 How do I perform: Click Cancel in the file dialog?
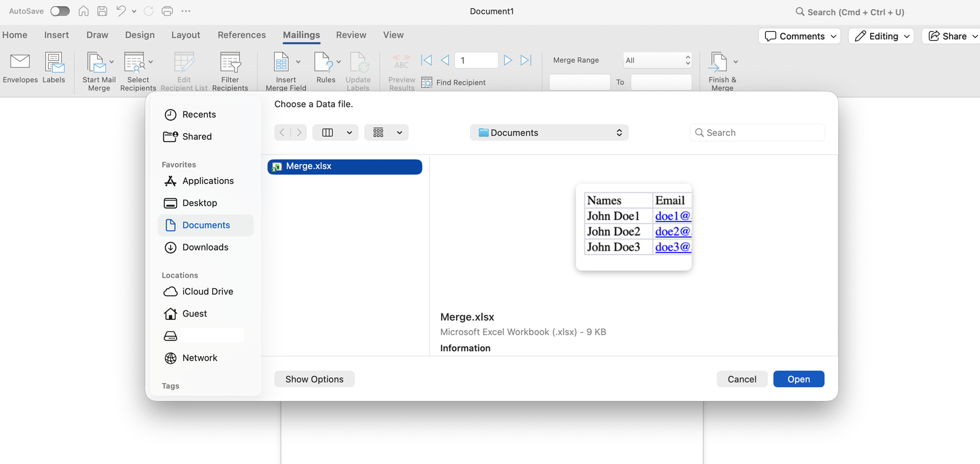click(x=742, y=379)
